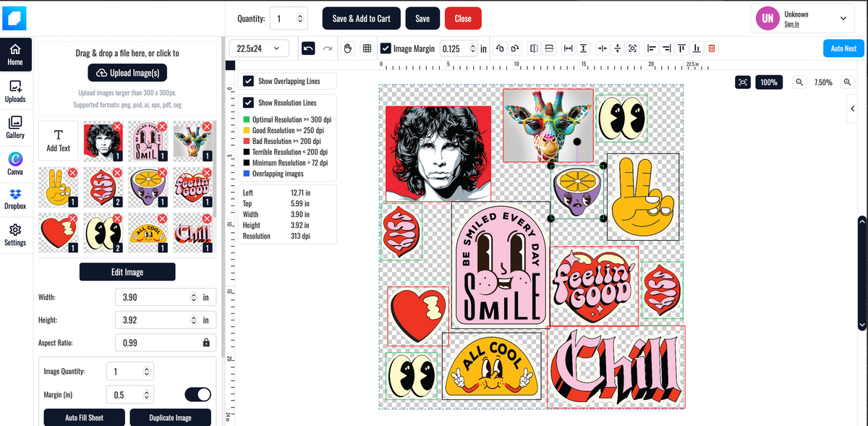The width and height of the screenshot is (868, 426).
Task: Adjust the Image Margin 0.125 stepper
Action: 473,48
